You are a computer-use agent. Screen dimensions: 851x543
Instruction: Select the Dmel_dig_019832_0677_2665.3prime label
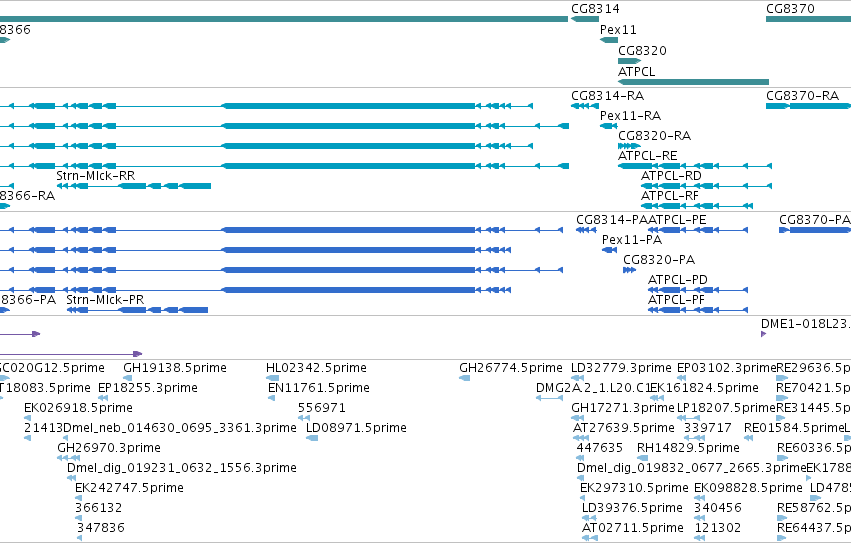(691, 468)
